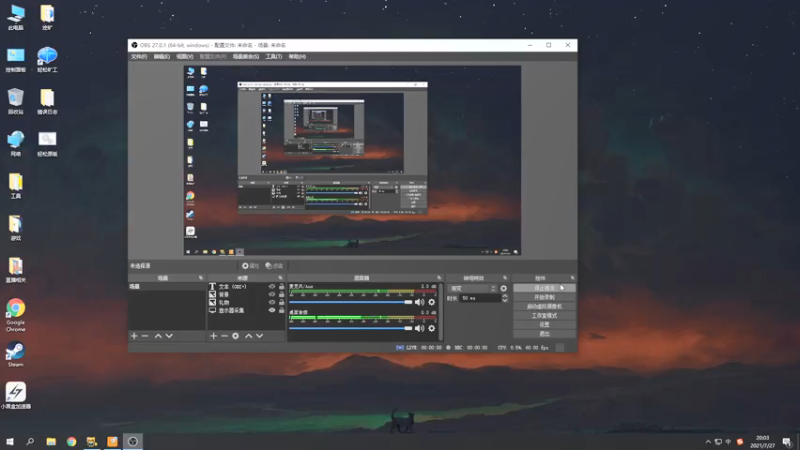The width and height of the screenshot is (800, 450).
Task: Undock the Scenes (场景) panel
Action: click(201, 278)
